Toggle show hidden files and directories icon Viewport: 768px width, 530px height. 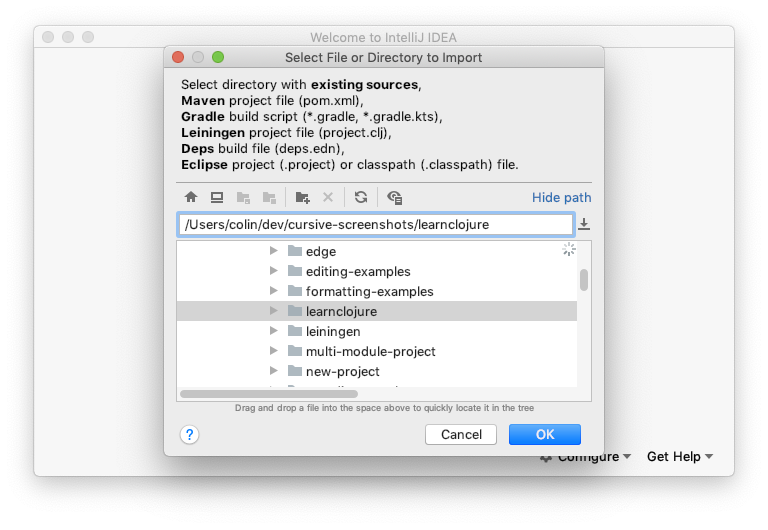click(x=395, y=197)
